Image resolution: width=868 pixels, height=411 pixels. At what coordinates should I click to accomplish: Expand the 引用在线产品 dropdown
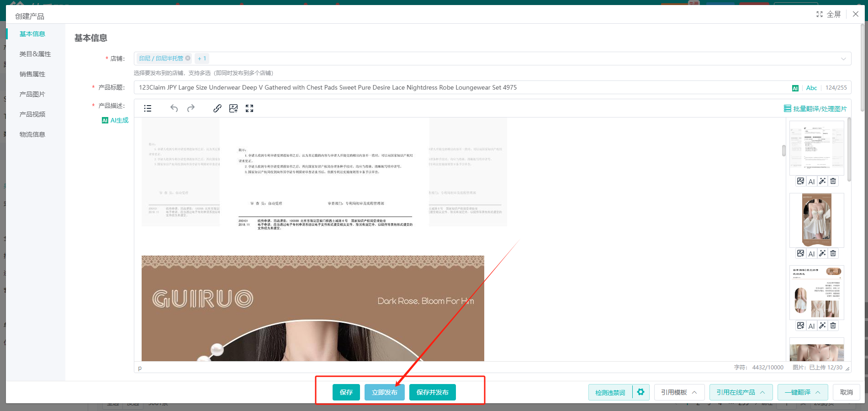coord(741,392)
